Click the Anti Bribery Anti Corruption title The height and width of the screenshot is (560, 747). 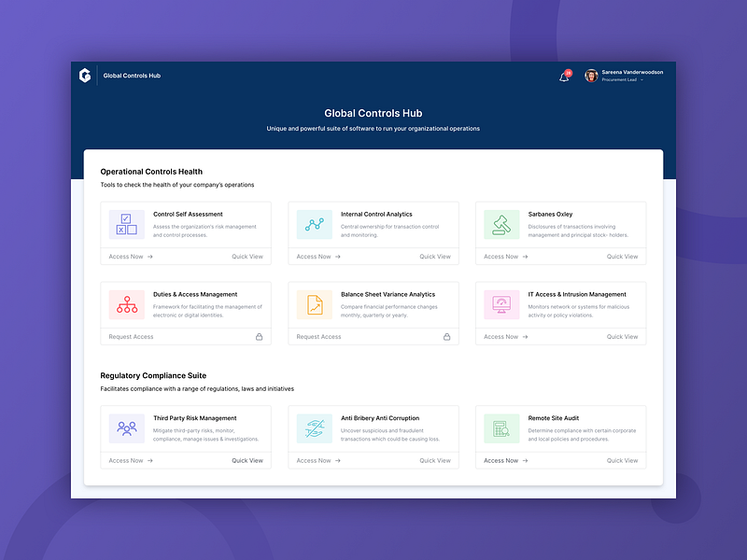click(x=380, y=418)
